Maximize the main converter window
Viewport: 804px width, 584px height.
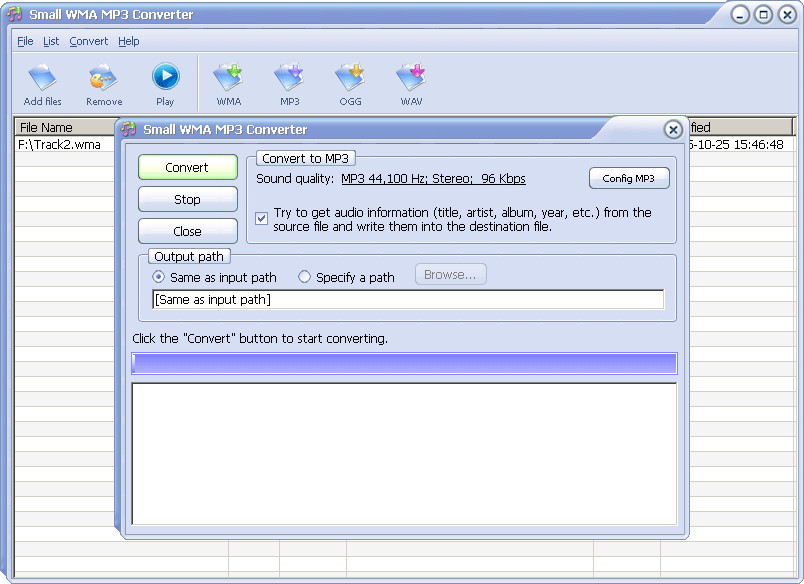[763, 15]
